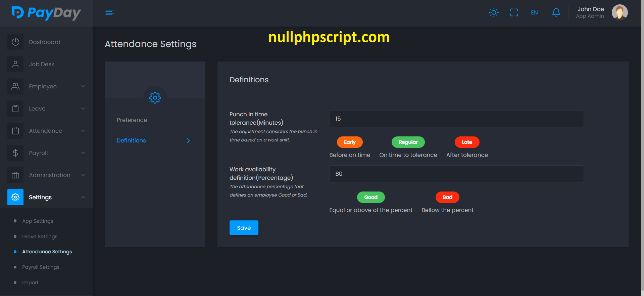Click the punch in time tolerance field

[456, 119]
